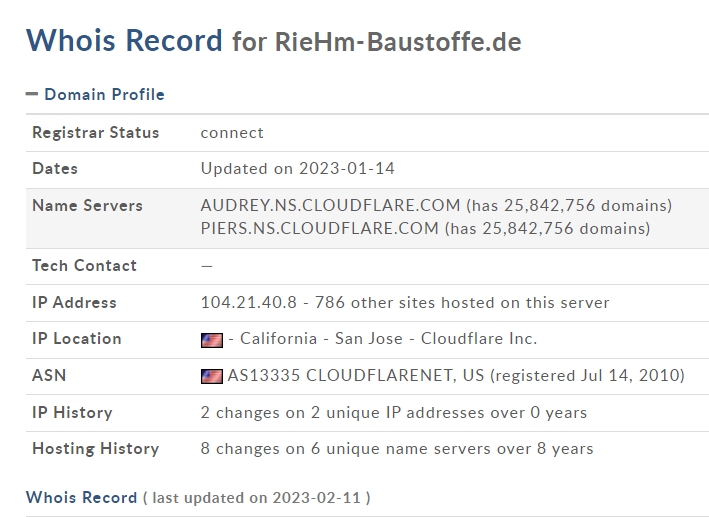This screenshot has width=709, height=517.
Task: Click California - San Jose location text
Action: (x=321, y=338)
